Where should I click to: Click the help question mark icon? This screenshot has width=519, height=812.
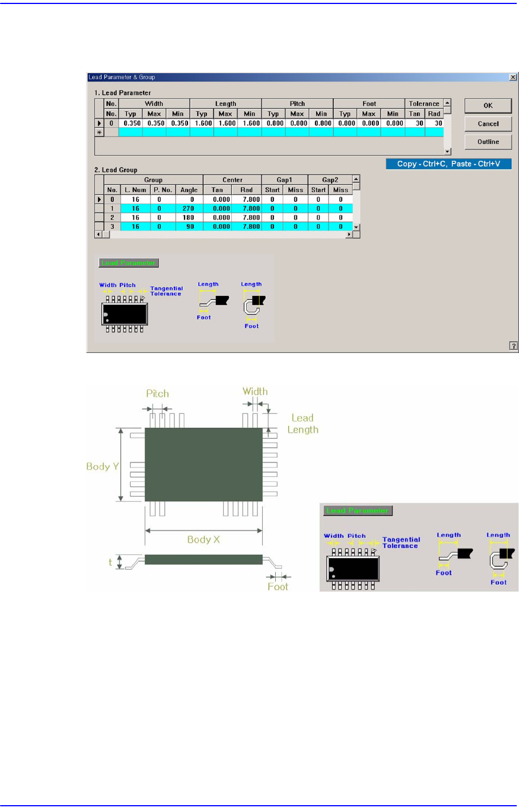pyautogui.click(x=513, y=346)
